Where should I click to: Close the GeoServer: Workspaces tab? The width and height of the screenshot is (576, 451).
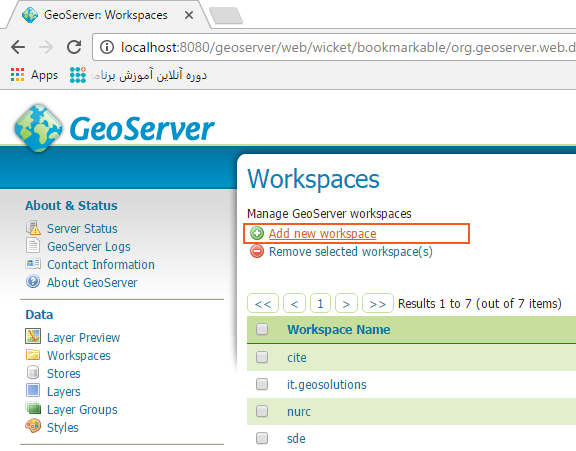(x=189, y=15)
